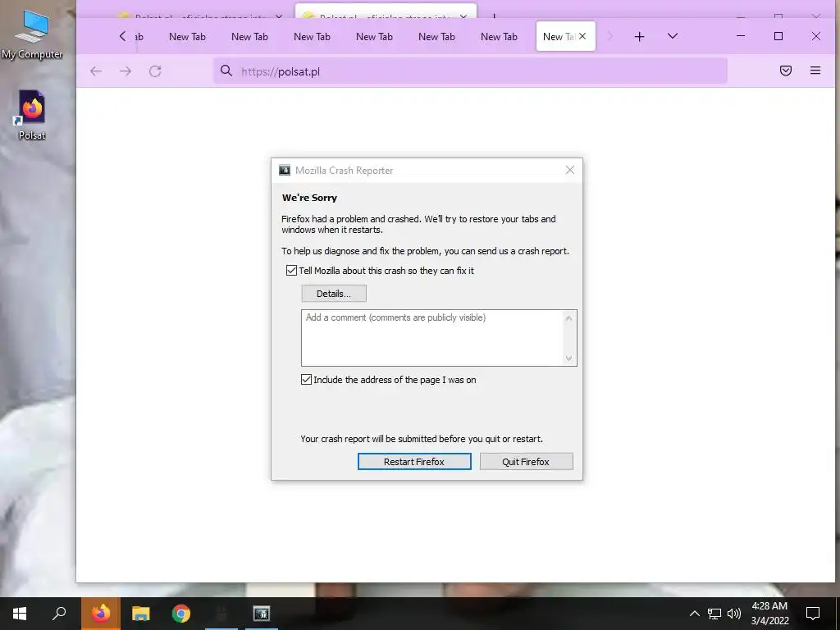Click comment box scroll down arrow
840x630 pixels.
point(569,358)
